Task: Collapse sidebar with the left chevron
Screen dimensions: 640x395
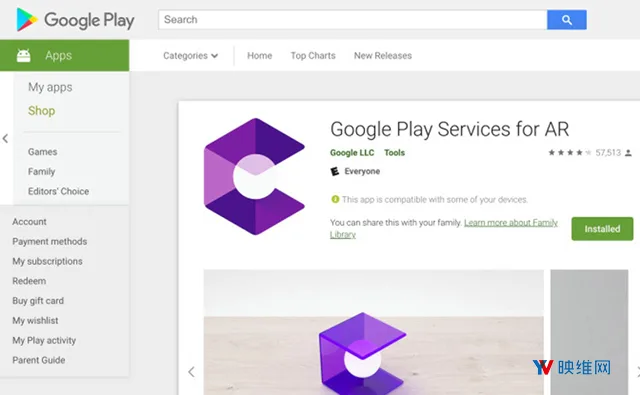Action: [x=5, y=138]
